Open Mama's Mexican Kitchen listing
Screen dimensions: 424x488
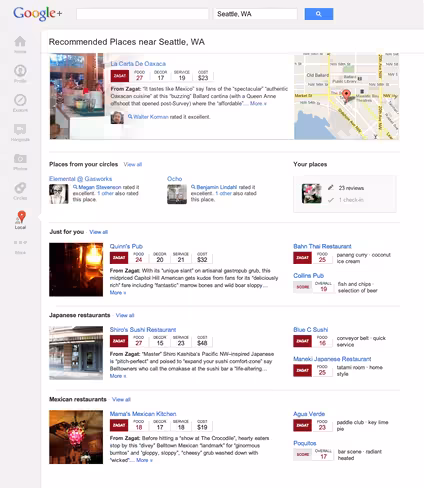point(143,414)
